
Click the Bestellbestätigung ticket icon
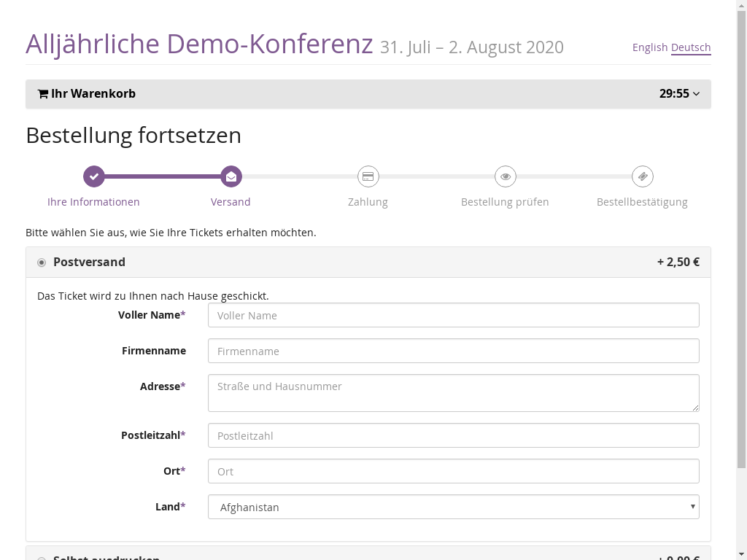click(642, 176)
